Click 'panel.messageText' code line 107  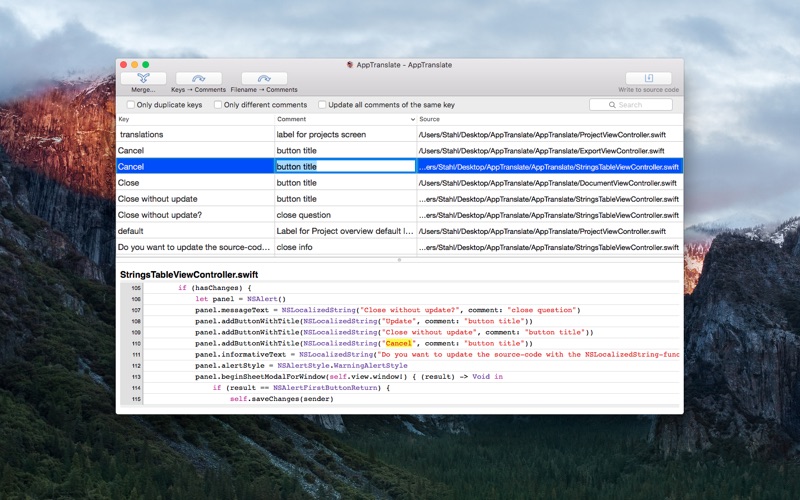tap(388, 310)
